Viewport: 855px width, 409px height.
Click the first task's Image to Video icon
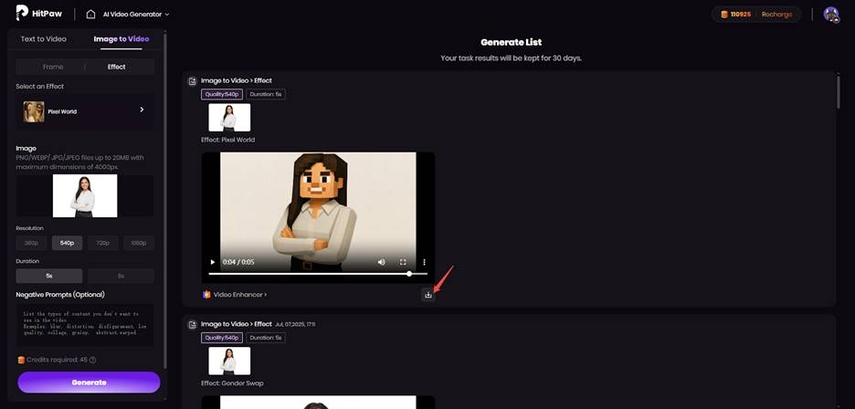point(192,81)
